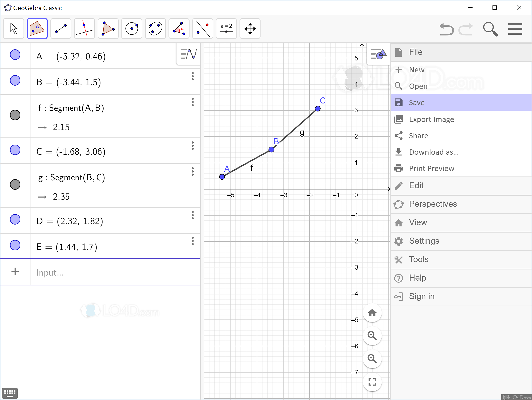Viewport: 532px width, 400px height.
Task: Activate the Move Graphics View tool
Action: (250, 29)
